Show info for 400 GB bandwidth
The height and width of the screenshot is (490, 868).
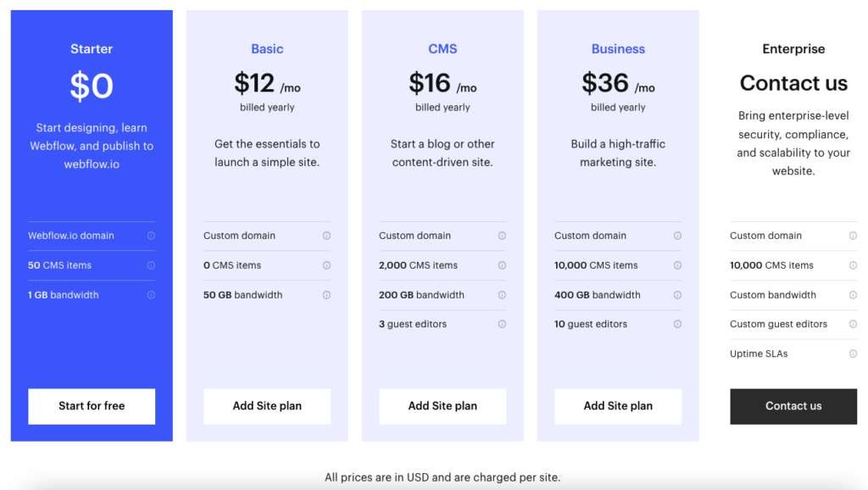(677, 295)
